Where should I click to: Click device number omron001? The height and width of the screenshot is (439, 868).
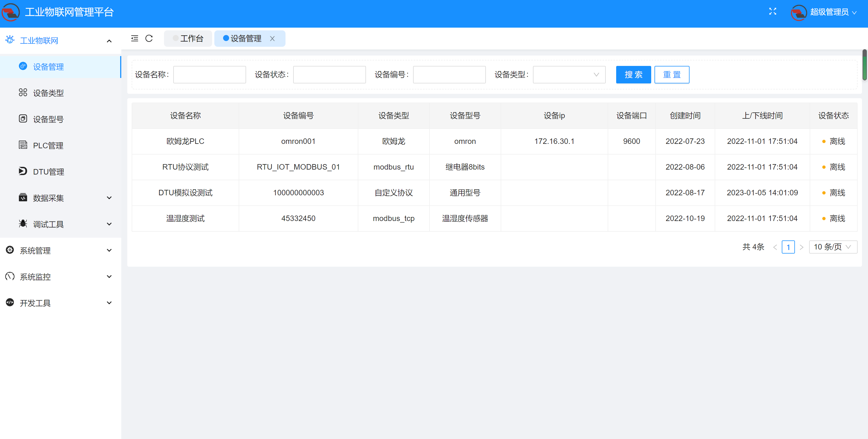[298, 141]
